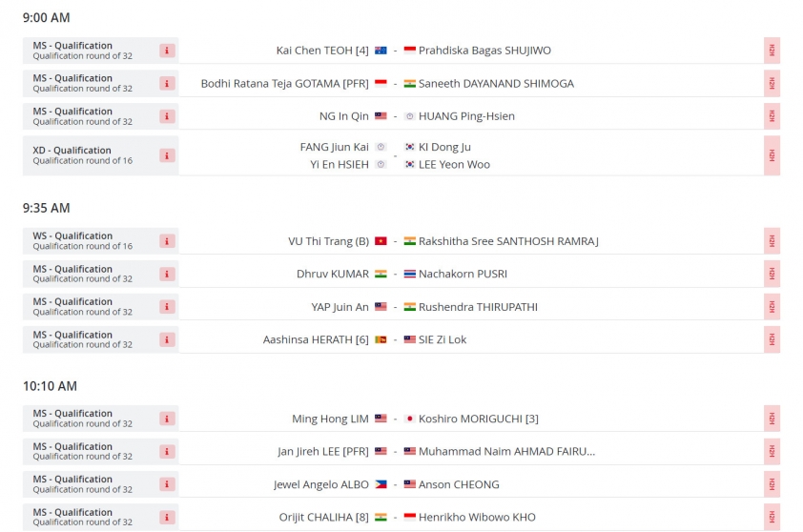Screen dimensions: 803x532
Task: Click info icon for Jan Jireh LEE match
Action: pyautogui.click(x=167, y=452)
